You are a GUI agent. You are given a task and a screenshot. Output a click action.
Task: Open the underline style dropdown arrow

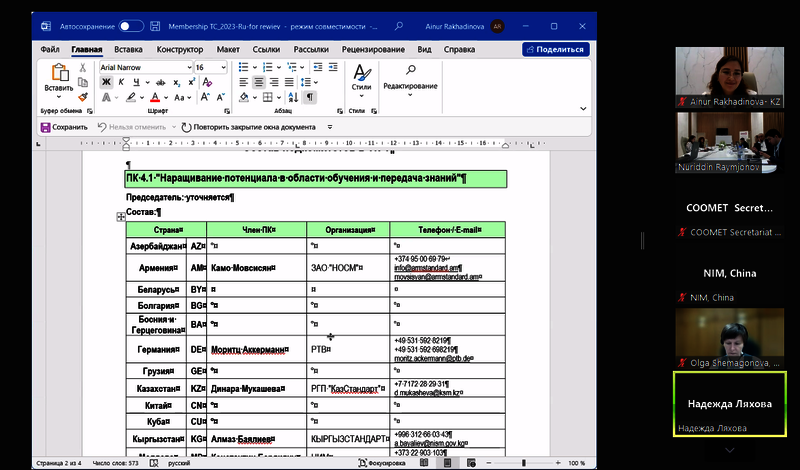[x=147, y=82]
